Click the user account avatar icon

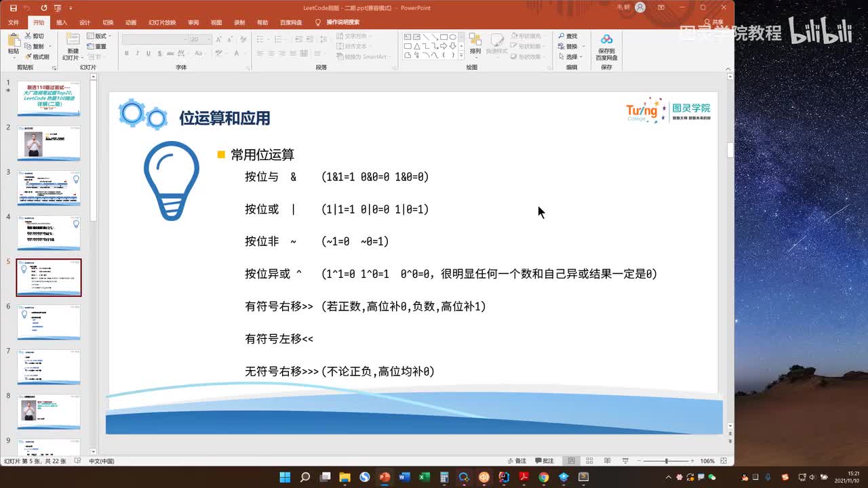(640, 7)
